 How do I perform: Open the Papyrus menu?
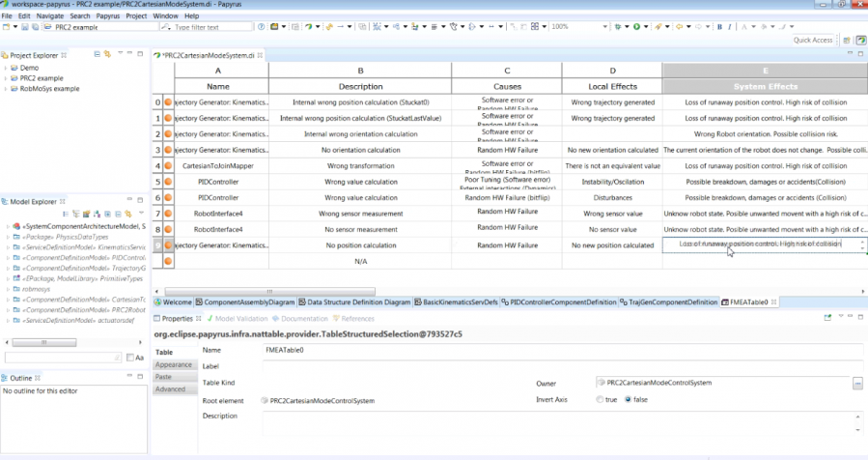[x=108, y=16]
